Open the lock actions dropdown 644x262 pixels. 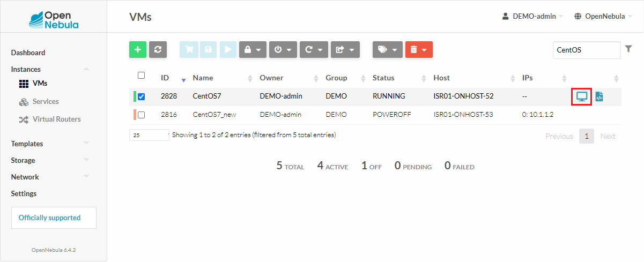tap(252, 49)
